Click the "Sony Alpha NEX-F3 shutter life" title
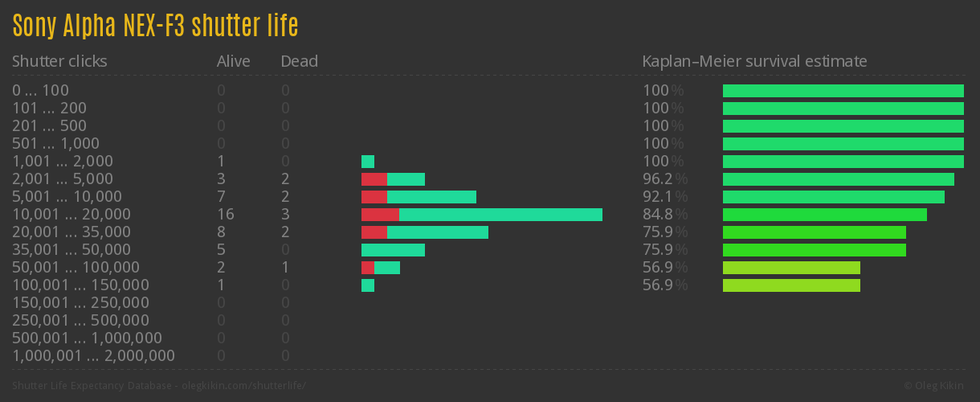Image resolution: width=980 pixels, height=402 pixels. 155,26
